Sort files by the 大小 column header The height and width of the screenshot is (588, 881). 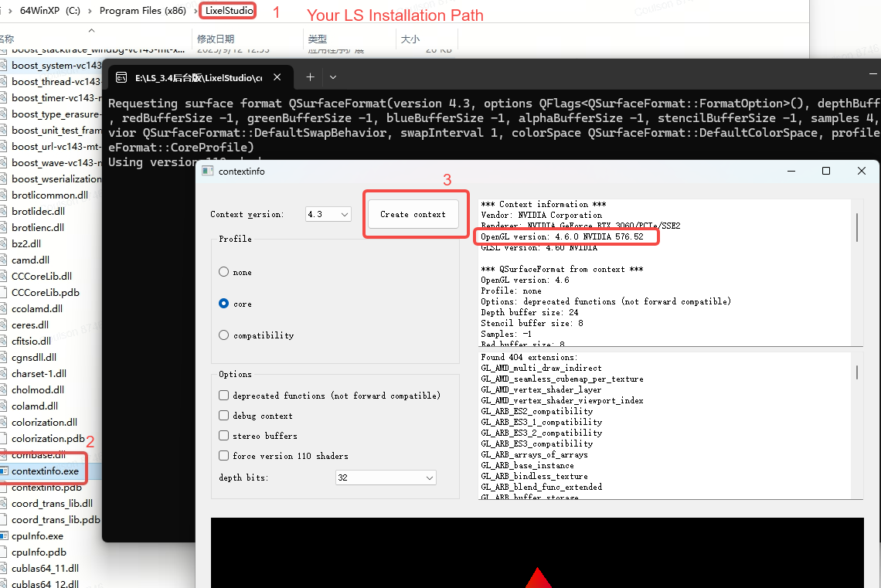(410, 39)
